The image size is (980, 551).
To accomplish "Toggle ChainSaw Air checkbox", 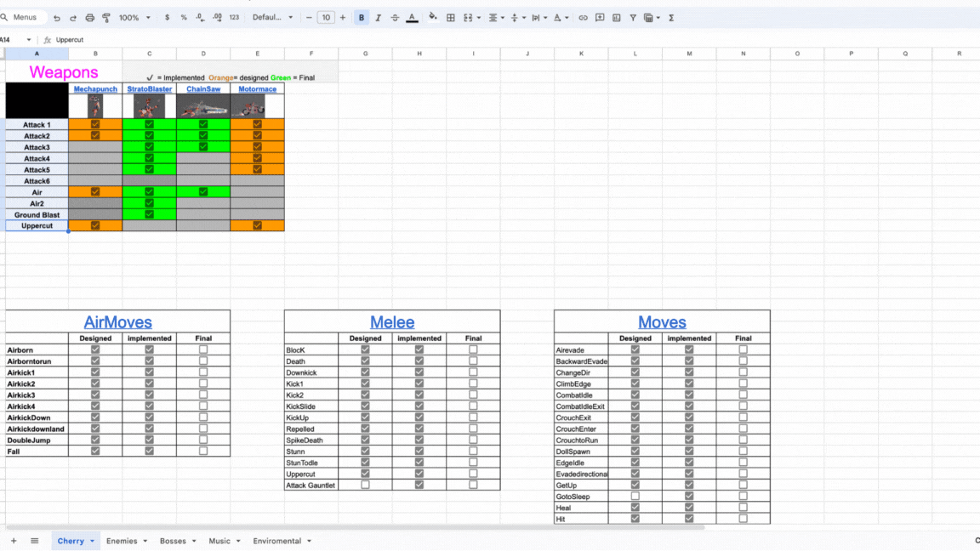I will pos(203,192).
